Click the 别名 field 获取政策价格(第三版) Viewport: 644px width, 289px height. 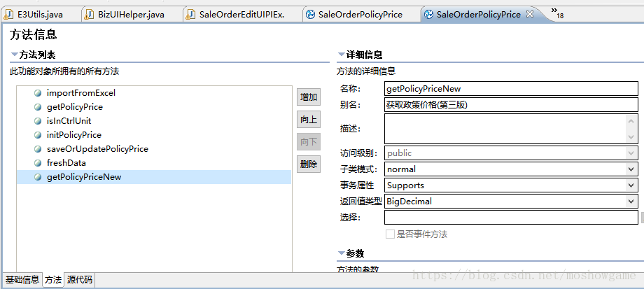point(511,105)
